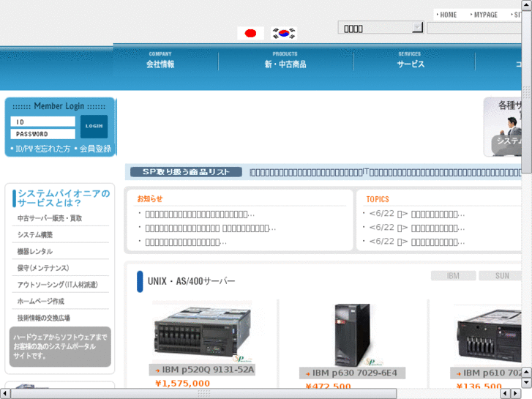Open the last <6/22 TOPICS entry
532x399 pixels.
417,242
